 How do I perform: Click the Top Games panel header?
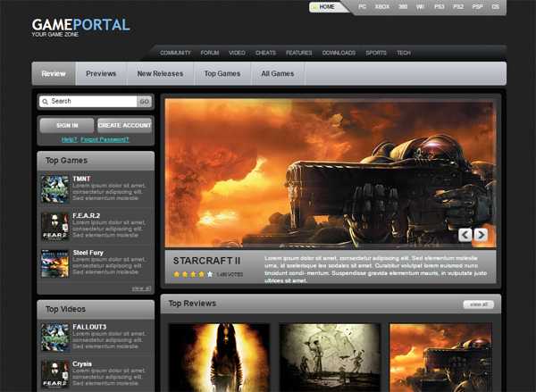tap(96, 161)
